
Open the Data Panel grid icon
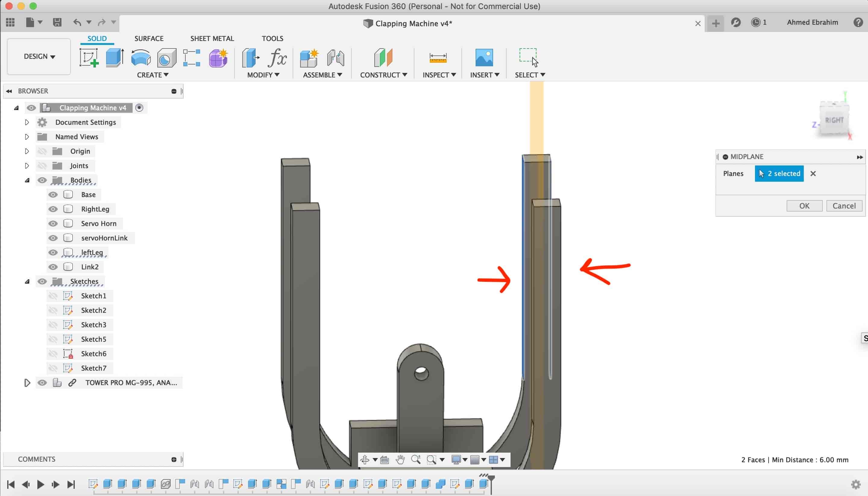click(10, 23)
